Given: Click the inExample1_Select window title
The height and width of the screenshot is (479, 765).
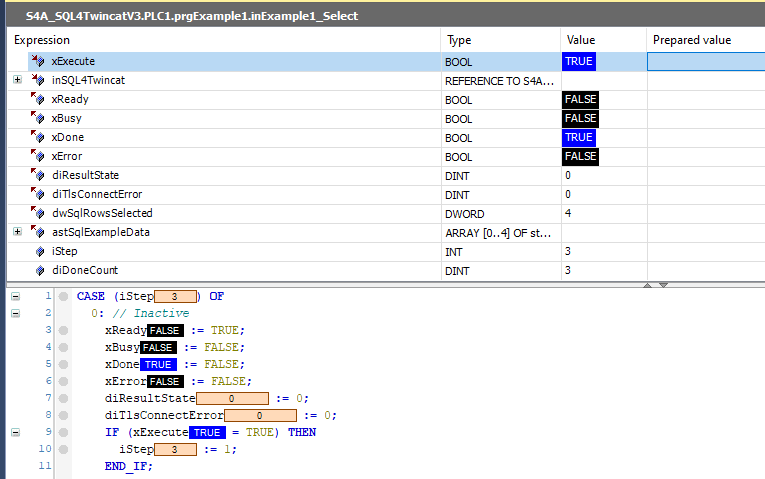Looking at the screenshot, I should (192, 16).
